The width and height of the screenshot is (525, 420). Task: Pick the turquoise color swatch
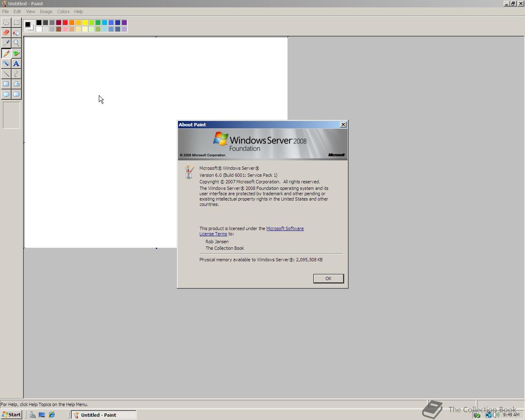pos(105,23)
